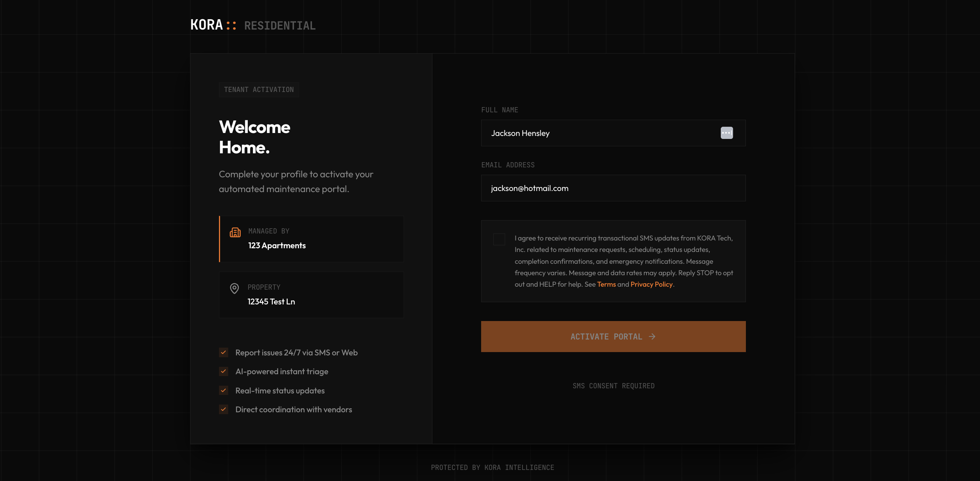
Task: Click into the Email Address field
Action: coord(613,188)
